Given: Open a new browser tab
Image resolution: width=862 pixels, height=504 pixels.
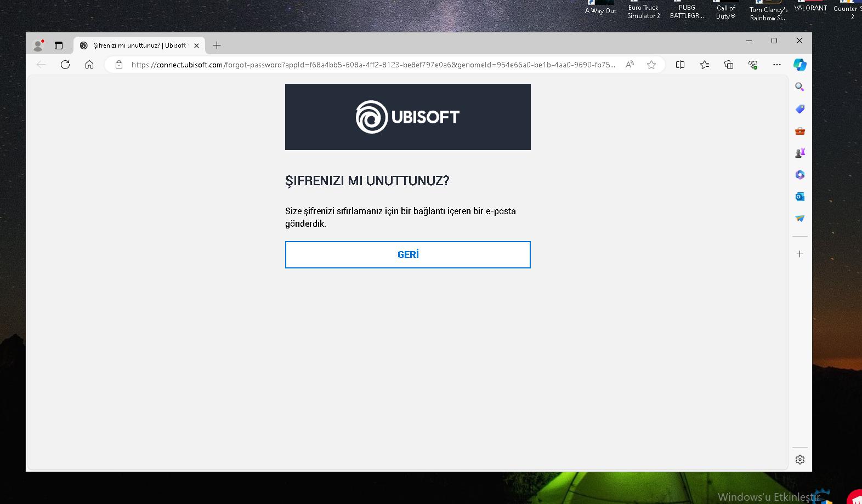Looking at the screenshot, I should point(217,45).
